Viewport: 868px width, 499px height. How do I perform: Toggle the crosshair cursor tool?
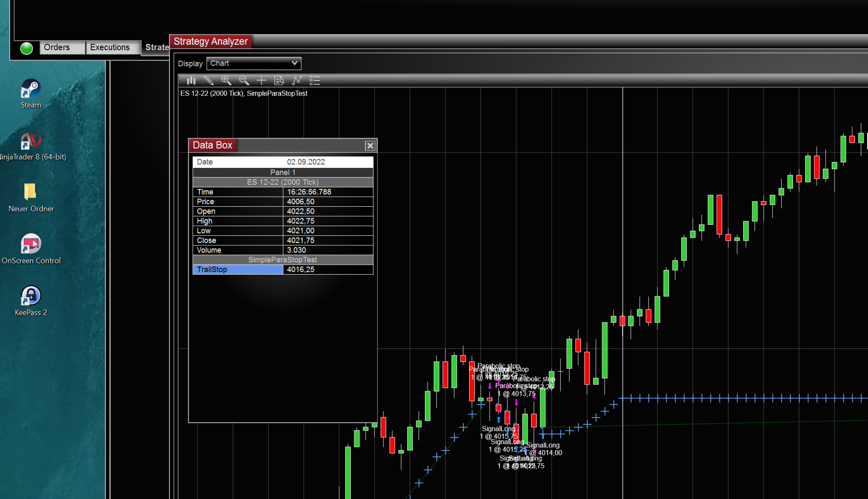(x=261, y=81)
